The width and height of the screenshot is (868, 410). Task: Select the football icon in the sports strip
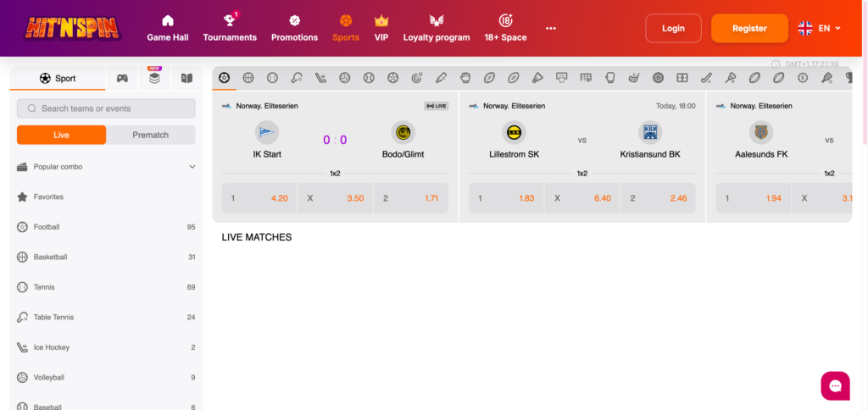click(224, 78)
